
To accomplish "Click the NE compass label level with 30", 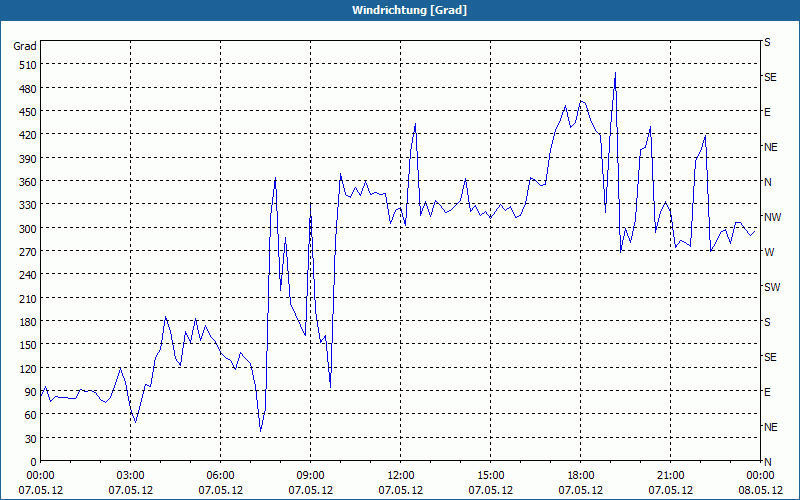I will 770,427.
